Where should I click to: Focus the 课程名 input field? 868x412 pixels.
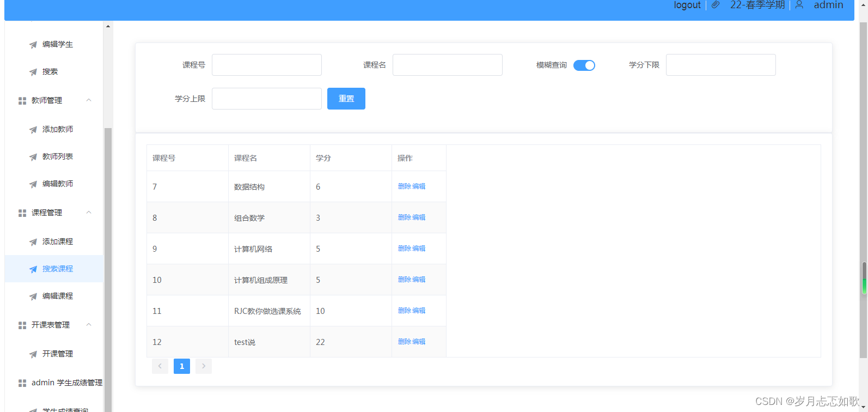coord(448,65)
